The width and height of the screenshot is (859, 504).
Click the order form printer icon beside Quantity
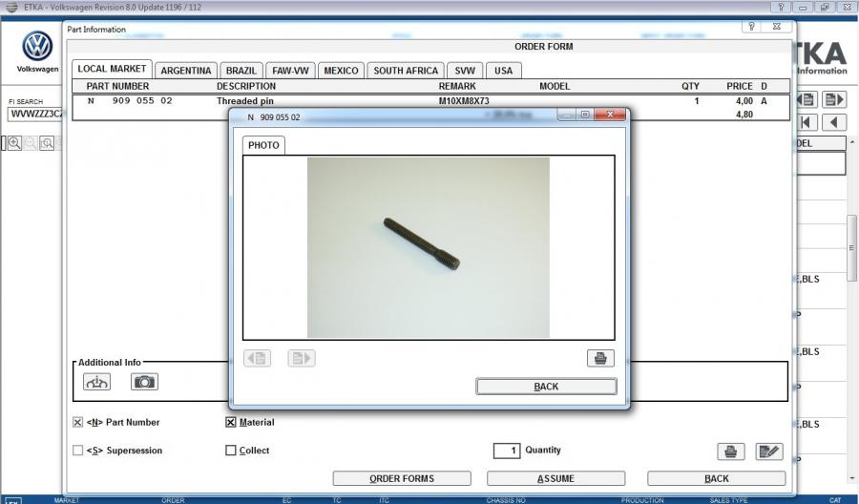730,451
